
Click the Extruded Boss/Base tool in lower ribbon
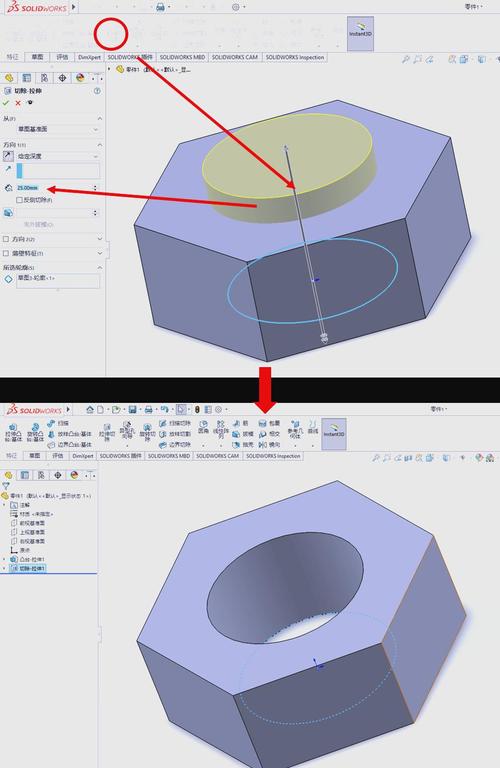pos(13,432)
